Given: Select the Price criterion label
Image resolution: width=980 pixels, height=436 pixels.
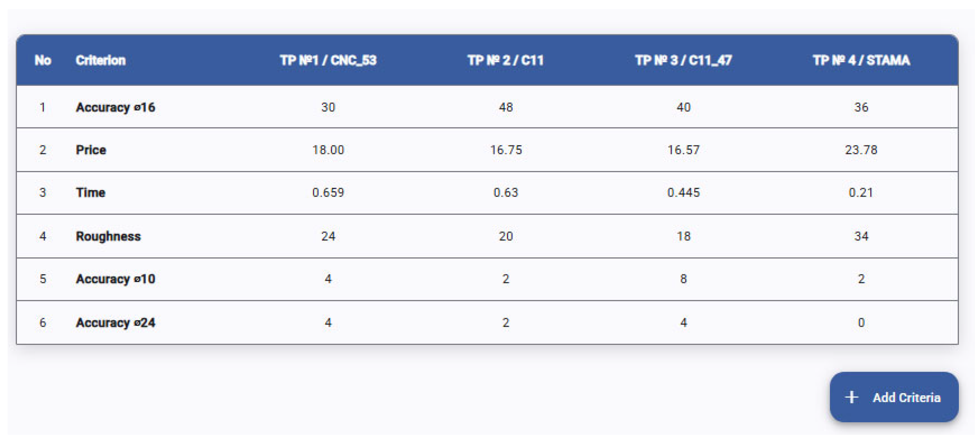Looking at the screenshot, I should coord(91,150).
